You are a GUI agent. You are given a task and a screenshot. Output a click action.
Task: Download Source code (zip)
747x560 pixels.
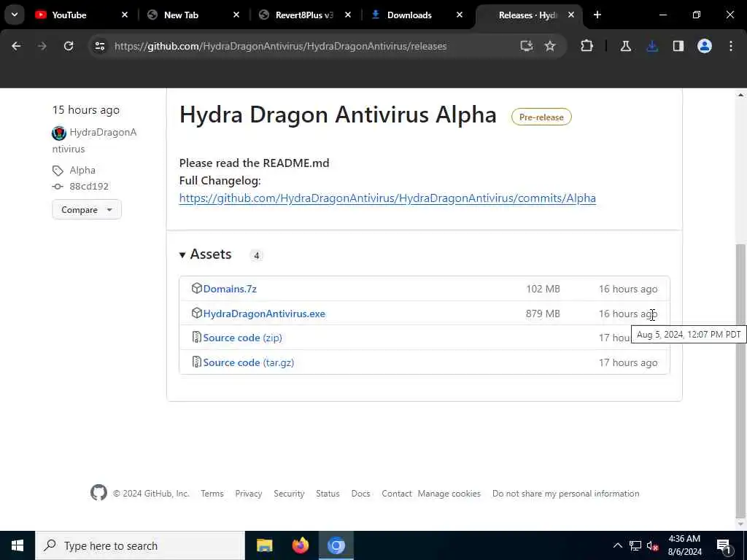click(242, 338)
